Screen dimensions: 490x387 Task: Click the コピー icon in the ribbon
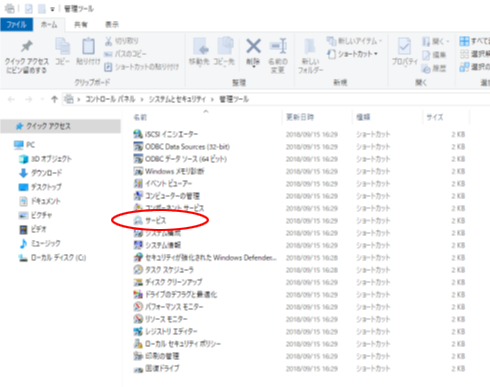click(x=62, y=46)
